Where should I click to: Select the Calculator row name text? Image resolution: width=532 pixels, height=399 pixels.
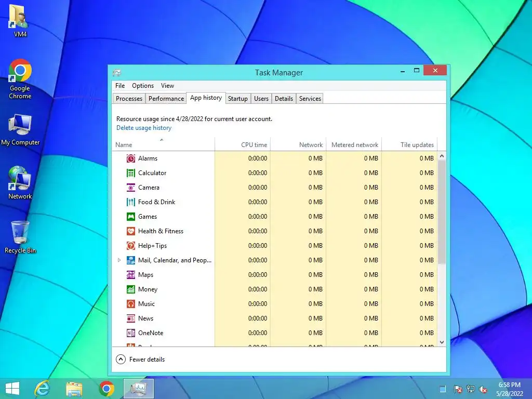[152, 173]
